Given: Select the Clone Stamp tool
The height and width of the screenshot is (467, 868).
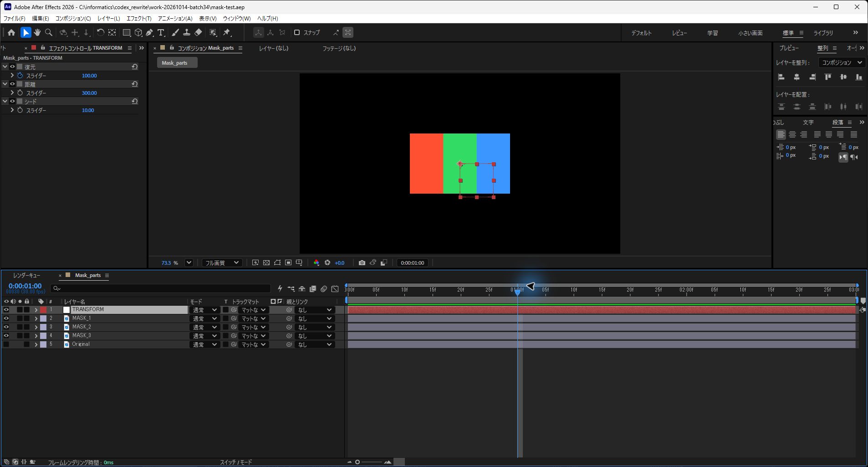Looking at the screenshot, I should coord(187,32).
